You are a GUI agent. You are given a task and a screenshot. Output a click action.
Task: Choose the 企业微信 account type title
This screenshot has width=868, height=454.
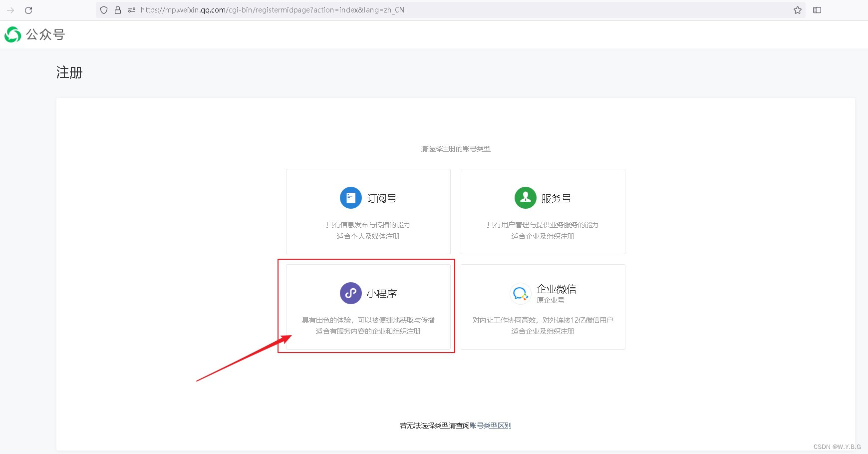pyautogui.click(x=557, y=289)
